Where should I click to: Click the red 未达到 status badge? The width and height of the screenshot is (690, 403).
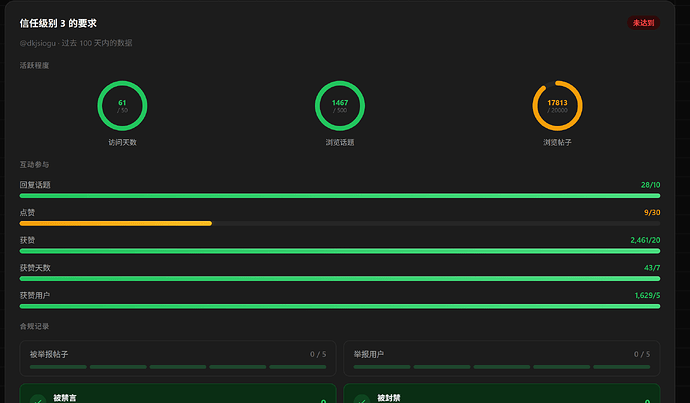point(643,23)
